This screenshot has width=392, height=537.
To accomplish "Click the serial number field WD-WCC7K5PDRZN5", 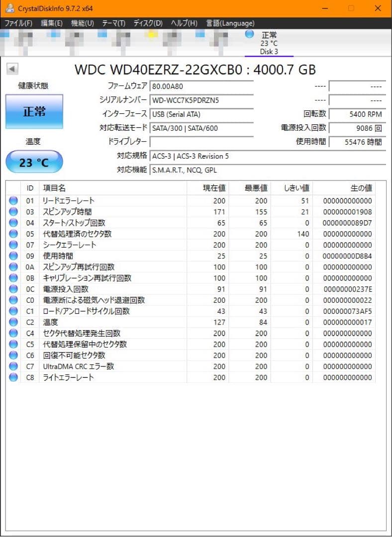I will pyautogui.click(x=201, y=100).
